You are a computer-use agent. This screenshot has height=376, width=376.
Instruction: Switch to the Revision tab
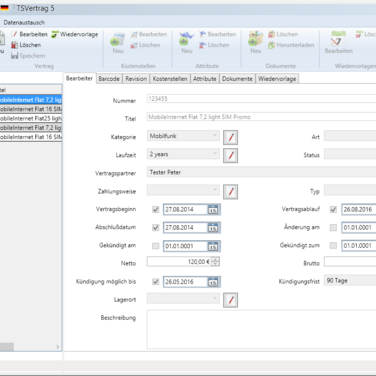136,79
